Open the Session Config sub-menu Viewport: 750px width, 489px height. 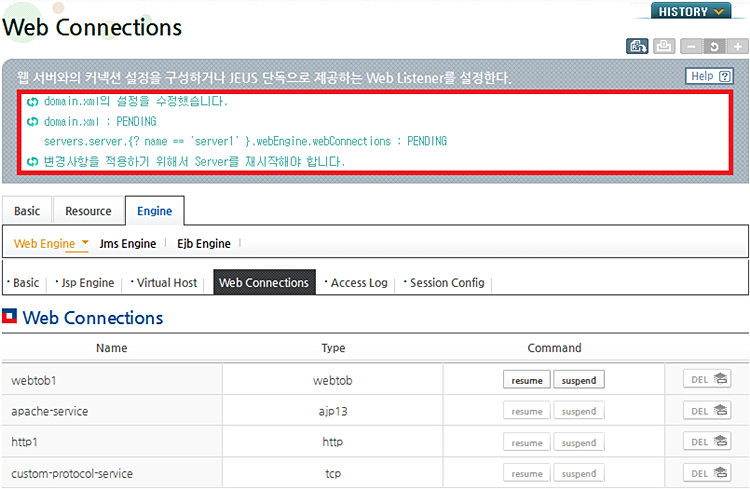[447, 283]
